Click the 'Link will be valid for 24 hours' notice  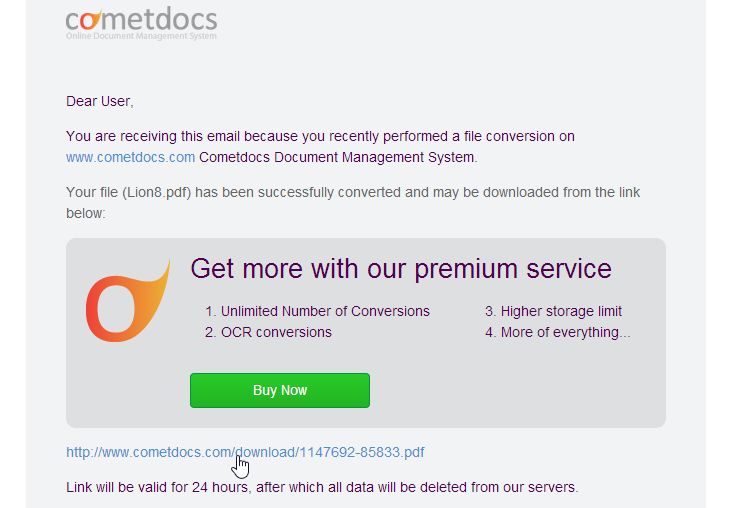[322, 487]
